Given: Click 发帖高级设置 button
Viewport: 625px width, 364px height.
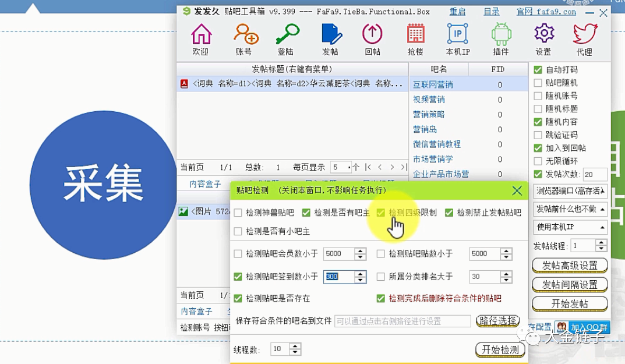Looking at the screenshot, I should (x=570, y=266).
